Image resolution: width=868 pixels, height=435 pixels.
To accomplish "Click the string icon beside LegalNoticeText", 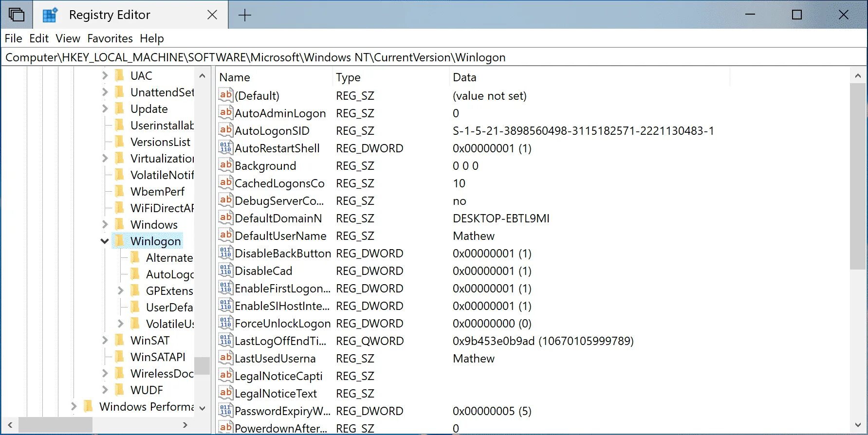I will pyautogui.click(x=225, y=393).
